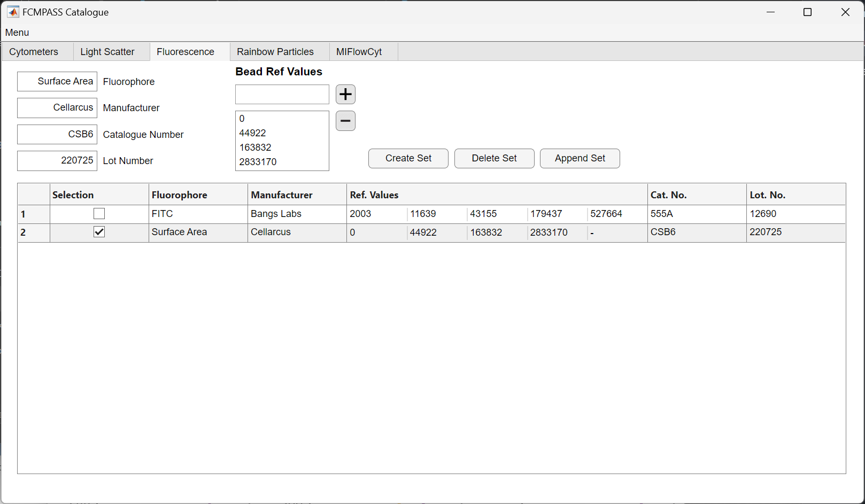
Task: Click the minus icon to remove bead value
Action: (x=345, y=121)
